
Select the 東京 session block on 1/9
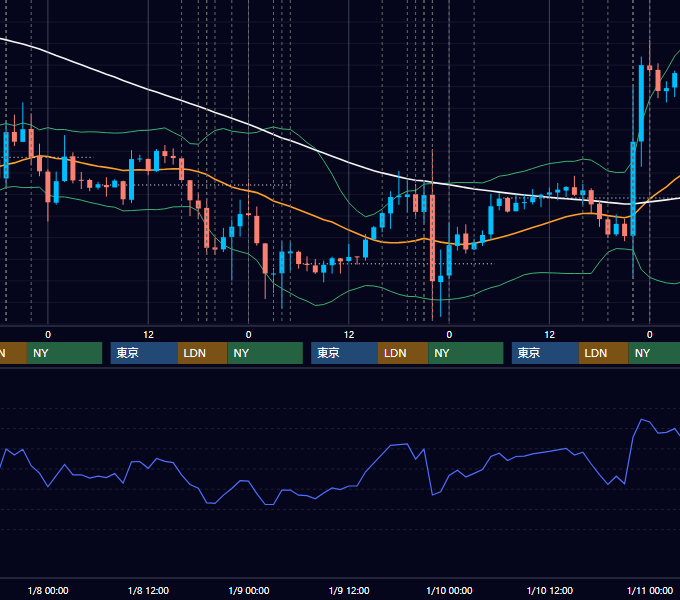click(x=344, y=353)
